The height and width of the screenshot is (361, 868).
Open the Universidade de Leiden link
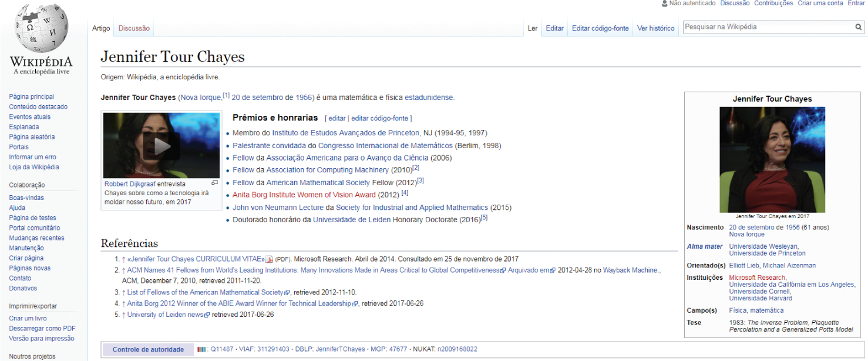click(352, 219)
